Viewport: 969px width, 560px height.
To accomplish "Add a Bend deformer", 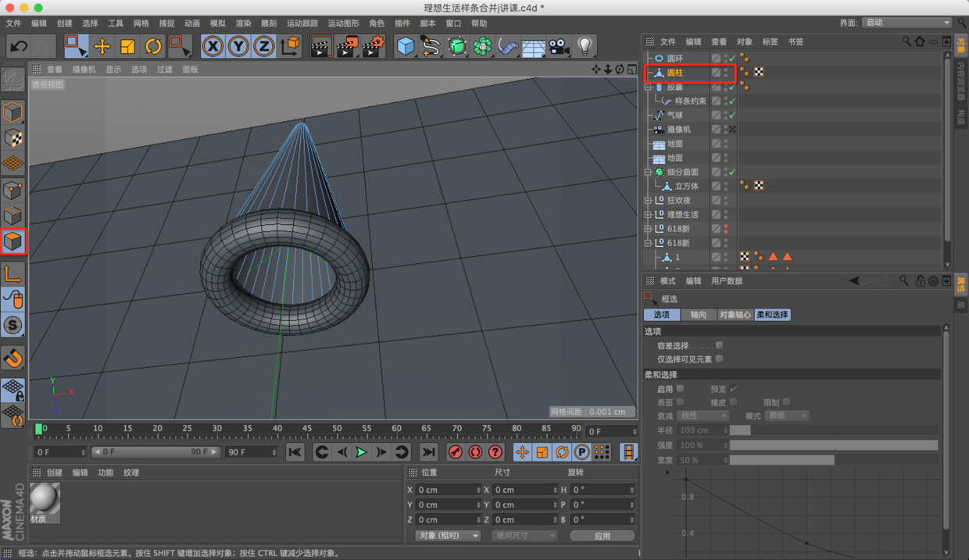I will pyautogui.click(x=508, y=47).
